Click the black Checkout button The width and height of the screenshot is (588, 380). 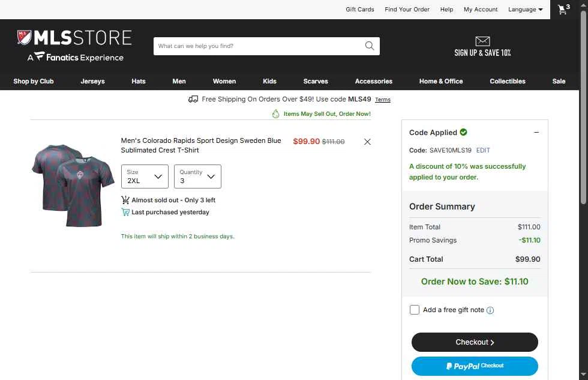coord(475,342)
